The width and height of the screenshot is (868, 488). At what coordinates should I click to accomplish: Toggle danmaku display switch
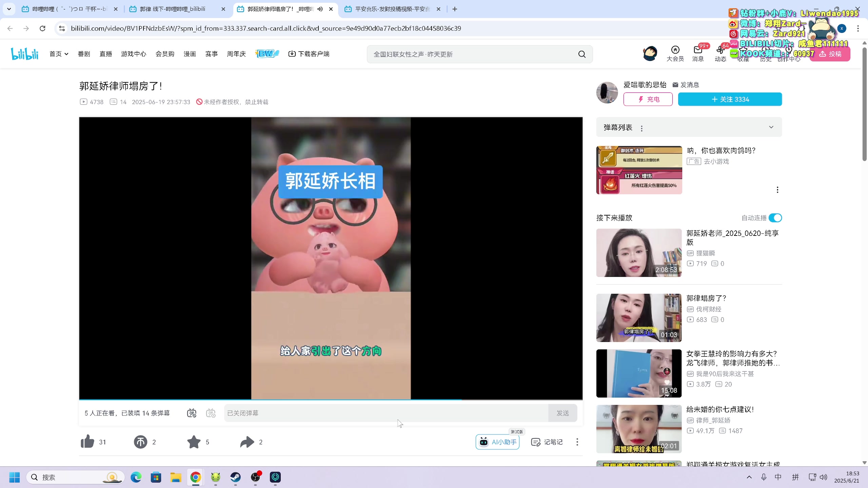click(192, 413)
